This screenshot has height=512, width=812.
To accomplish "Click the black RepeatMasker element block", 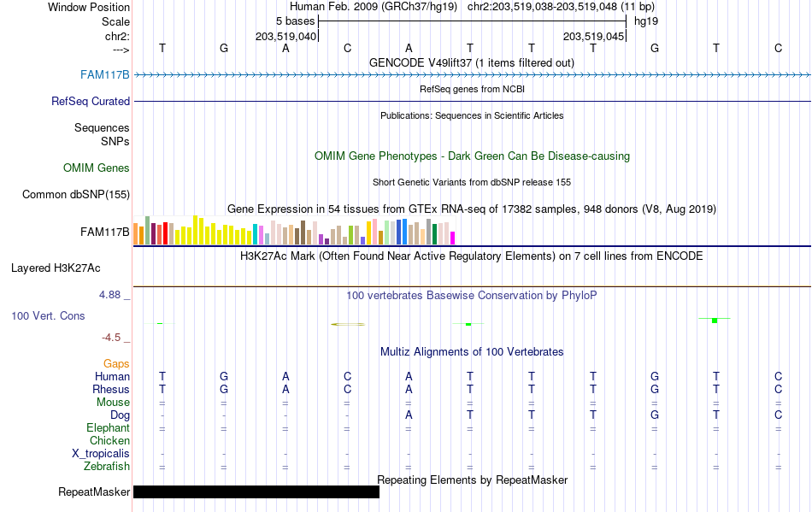I will (x=256, y=491).
